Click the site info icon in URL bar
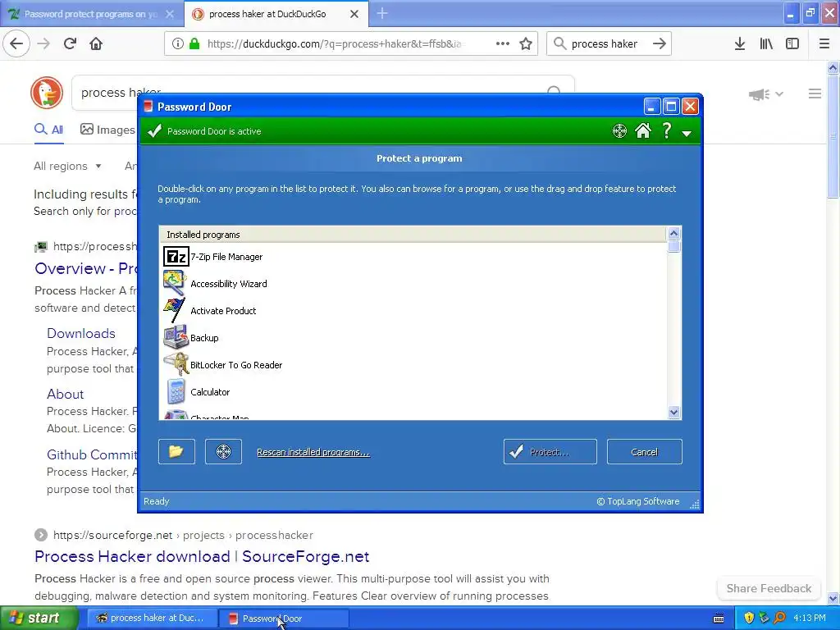 click(x=178, y=43)
